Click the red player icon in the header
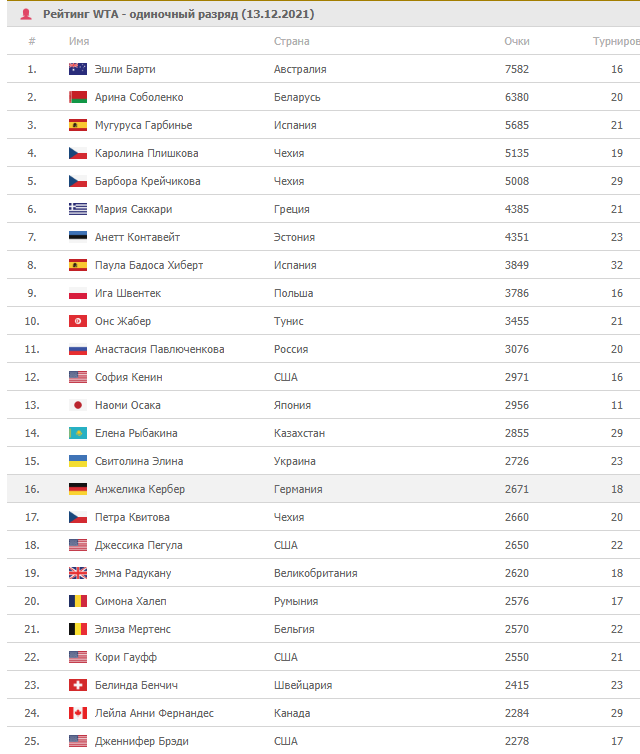This screenshot has height=754, width=640. point(26,14)
